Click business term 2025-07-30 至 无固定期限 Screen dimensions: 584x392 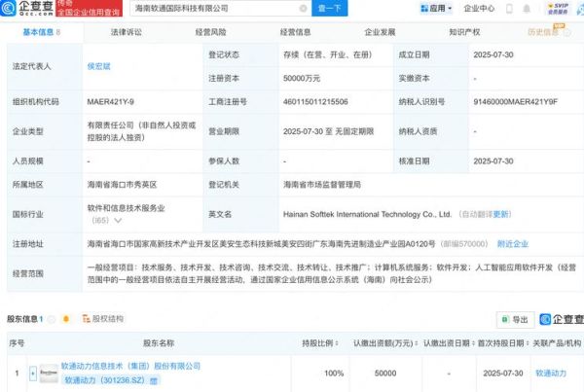point(328,131)
